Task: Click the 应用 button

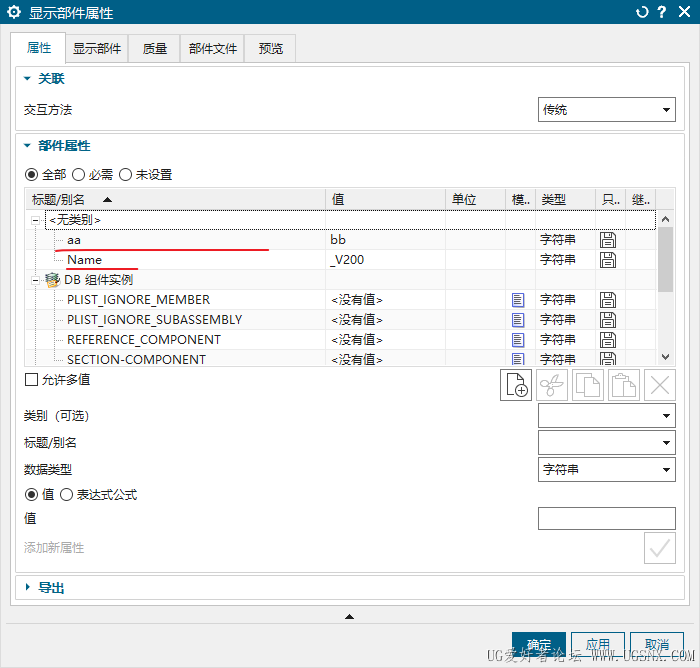Action: tap(598, 644)
